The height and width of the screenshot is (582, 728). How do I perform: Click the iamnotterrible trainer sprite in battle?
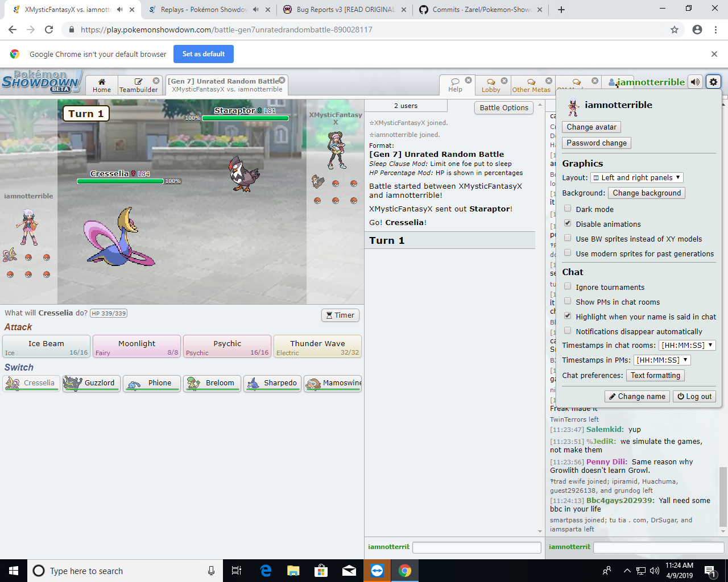point(28,227)
